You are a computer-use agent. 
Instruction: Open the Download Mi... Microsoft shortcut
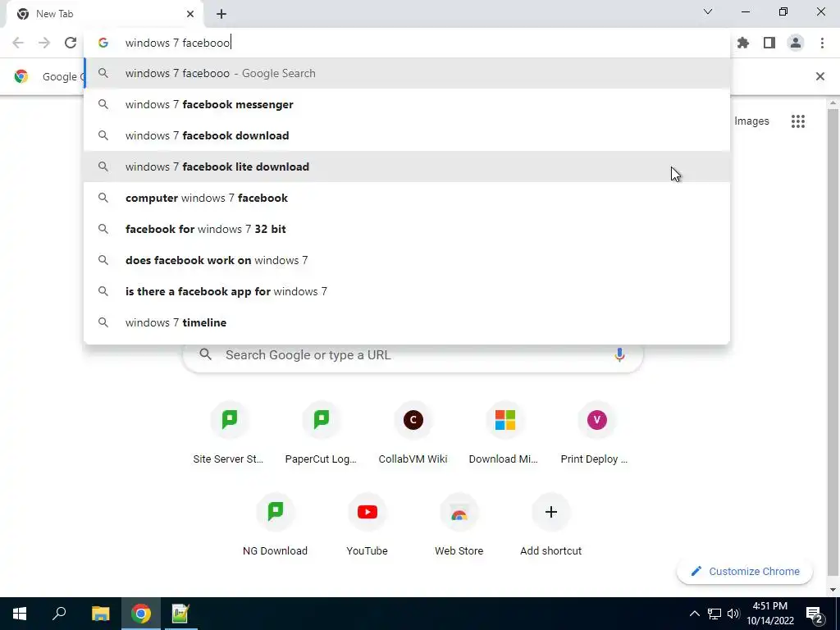coord(504,434)
